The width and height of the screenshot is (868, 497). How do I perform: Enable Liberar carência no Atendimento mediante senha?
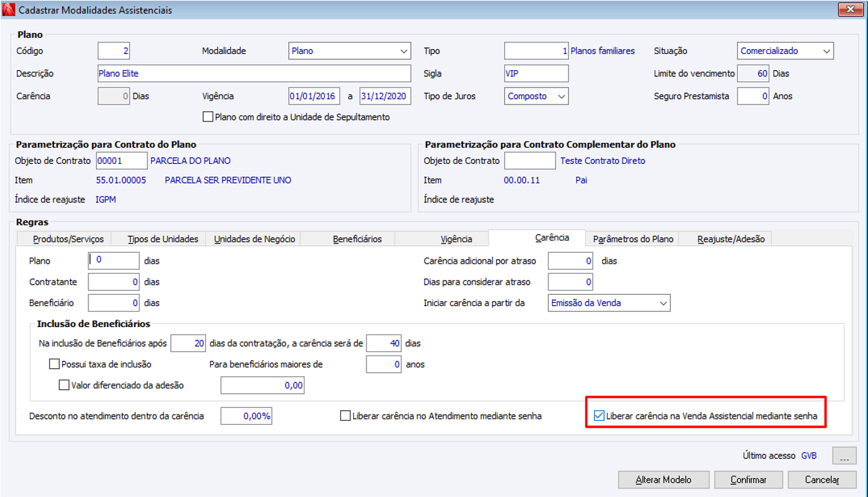[346, 416]
